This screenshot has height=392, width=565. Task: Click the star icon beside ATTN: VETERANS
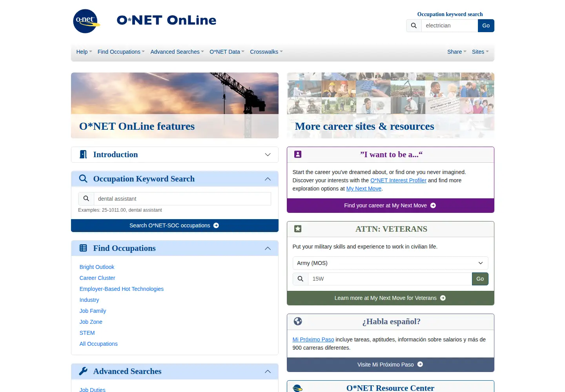point(298,229)
